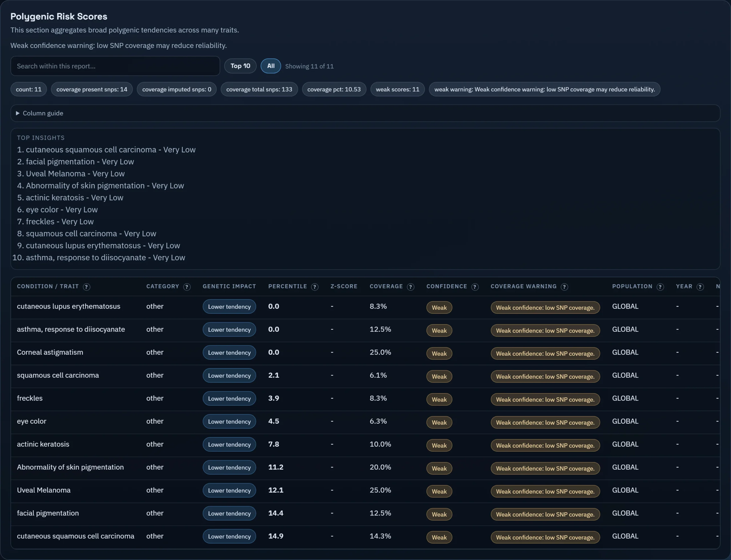Click Lower tendency badge for freckles

point(229,398)
